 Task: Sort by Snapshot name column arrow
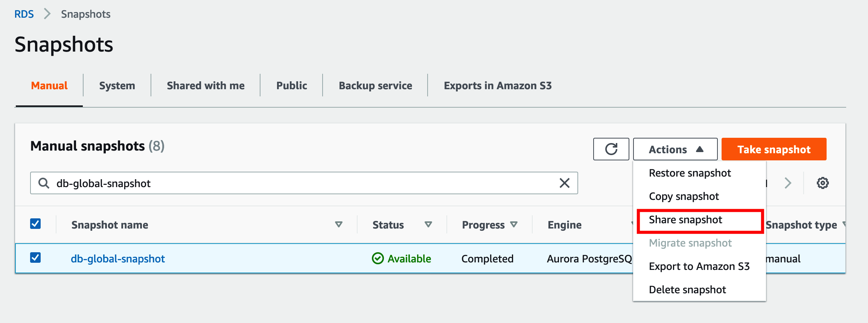click(338, 225)
